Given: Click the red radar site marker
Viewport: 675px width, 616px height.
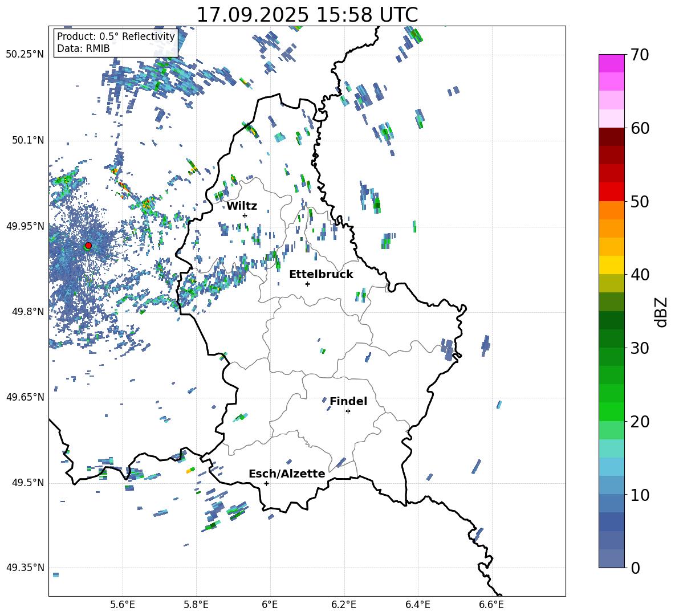Looking at the screenshot, I should [88, 245].
